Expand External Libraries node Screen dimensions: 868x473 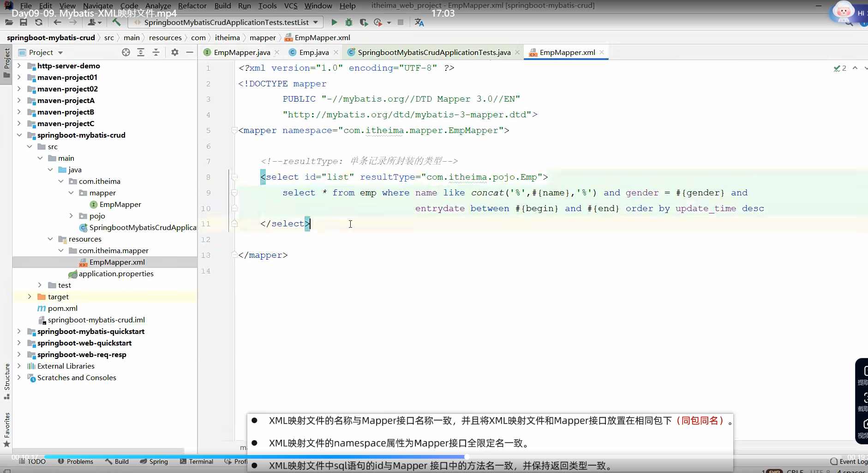19,366
